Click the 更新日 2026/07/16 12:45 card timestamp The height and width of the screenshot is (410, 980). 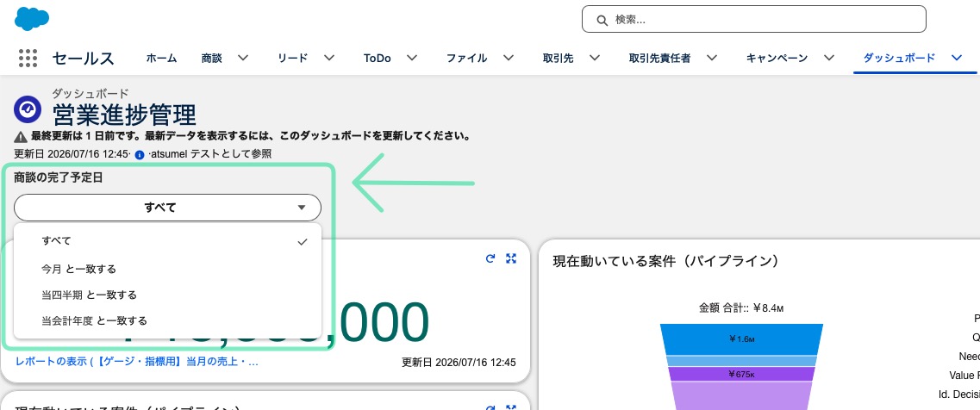click(x=459, y=363)
